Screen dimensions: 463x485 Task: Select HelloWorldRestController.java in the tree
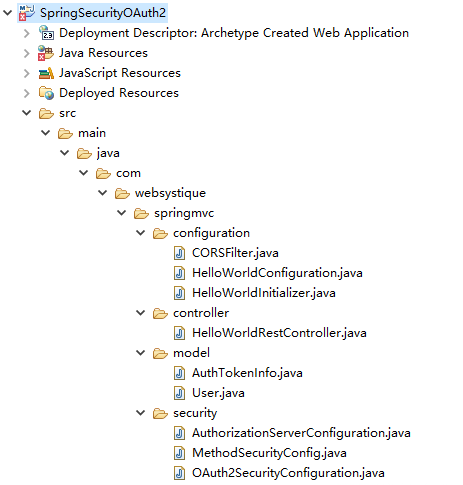pyautogui.click(x=279, y=333)
